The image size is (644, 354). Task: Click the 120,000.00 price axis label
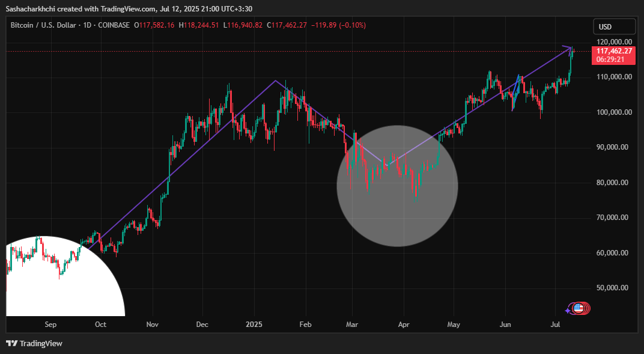614,42
